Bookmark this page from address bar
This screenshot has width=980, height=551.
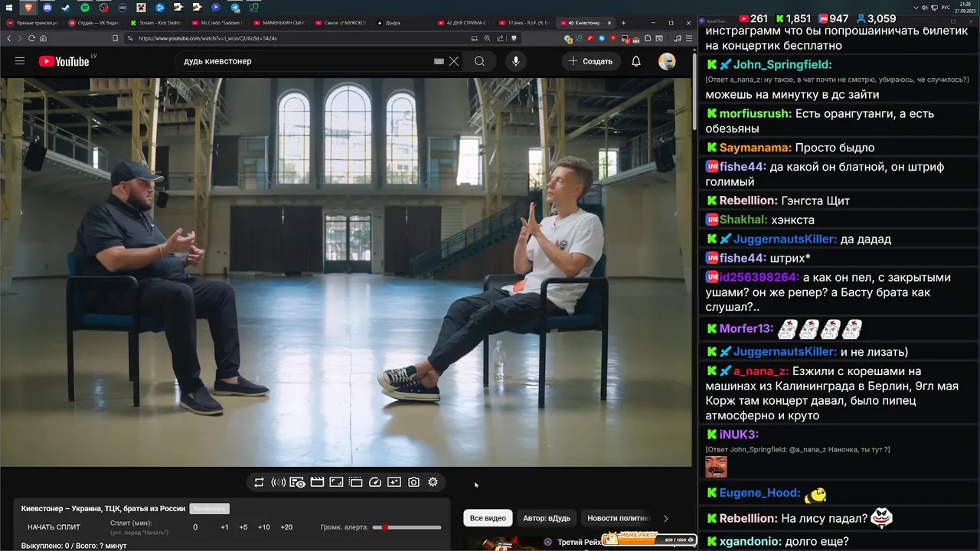pyautogui.click(x=115, y=38)
